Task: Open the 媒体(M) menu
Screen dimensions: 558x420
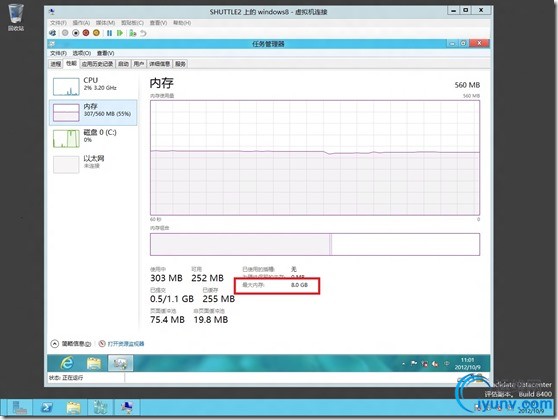Action: point(105,23)
